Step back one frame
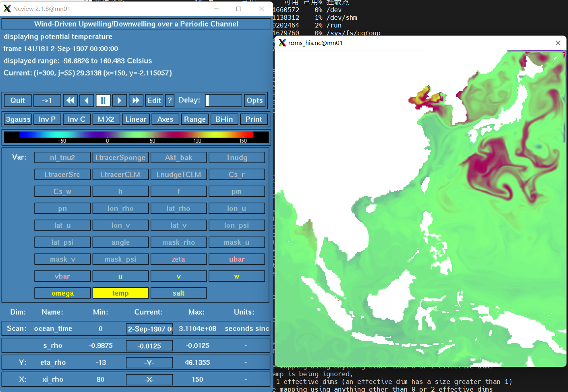Viewport: 568px width, 392px height. [x=86, y=101]
